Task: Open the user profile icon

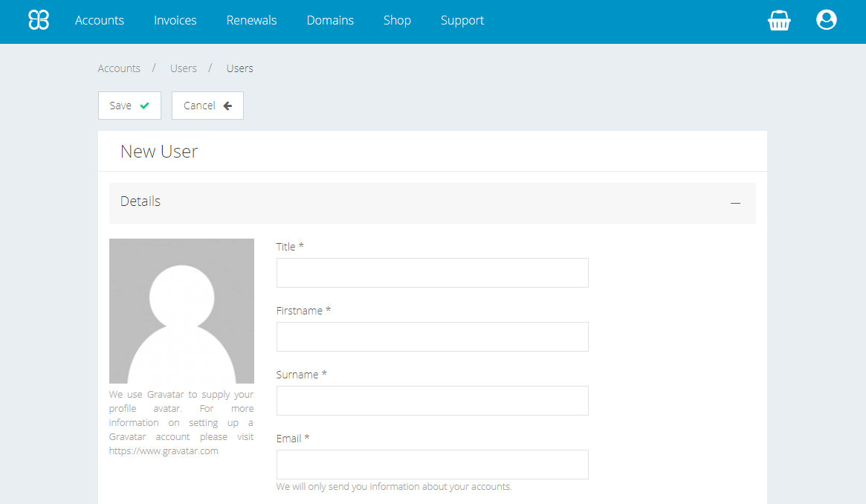Action: tap(826, 20)
